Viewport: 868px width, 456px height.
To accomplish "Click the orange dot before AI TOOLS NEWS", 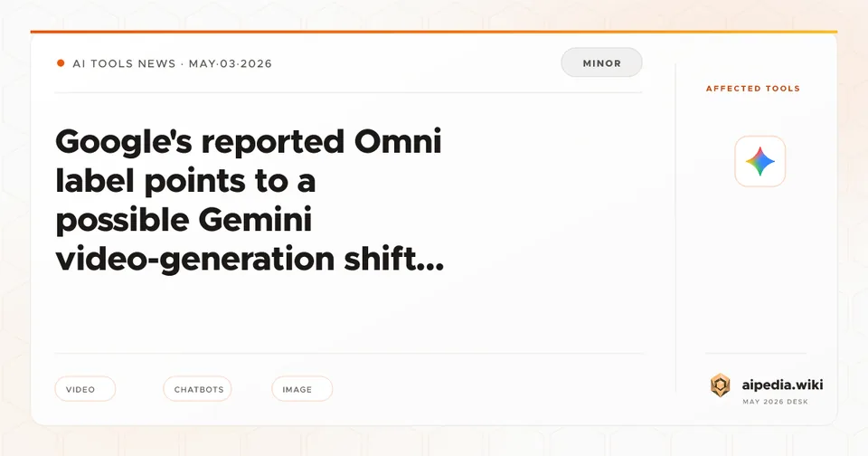I will click(61, 63).
